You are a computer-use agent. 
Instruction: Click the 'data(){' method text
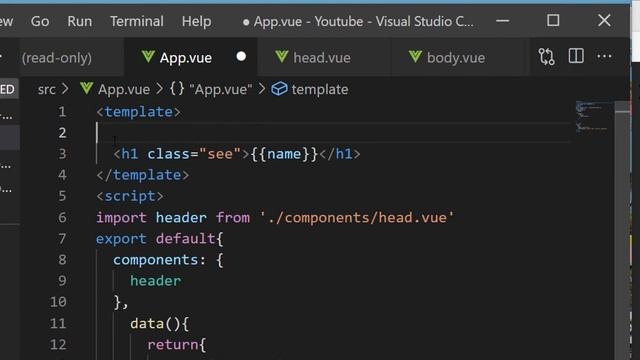(x=160, y=324)
